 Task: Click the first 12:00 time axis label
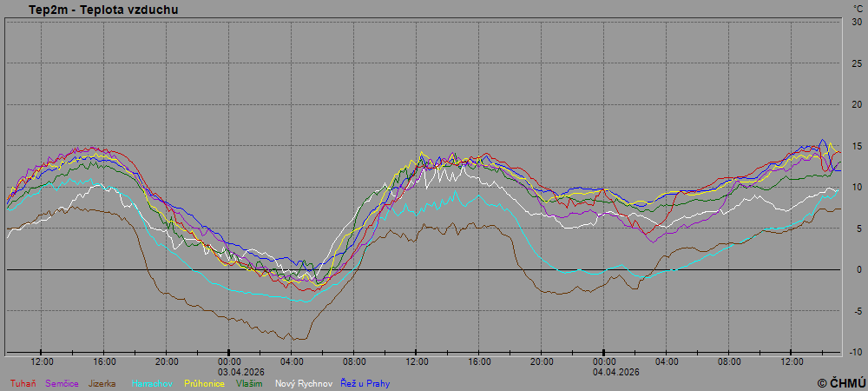(42, 361)
